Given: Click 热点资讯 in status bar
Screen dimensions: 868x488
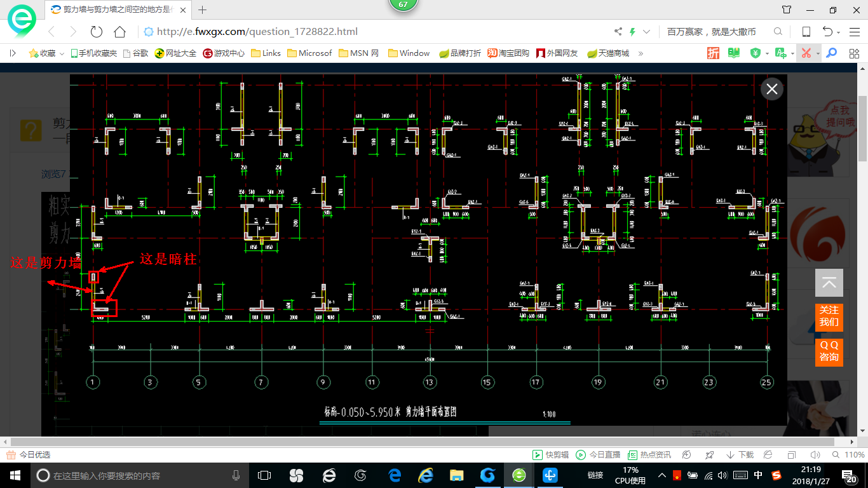Looking at the screenshot, I should 649,455.
